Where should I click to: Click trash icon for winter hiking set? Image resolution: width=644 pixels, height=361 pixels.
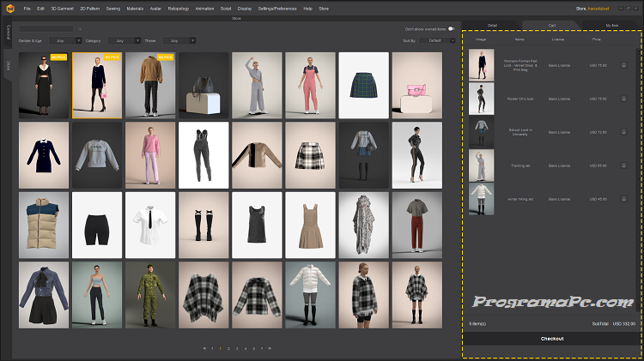pos(623,199)
